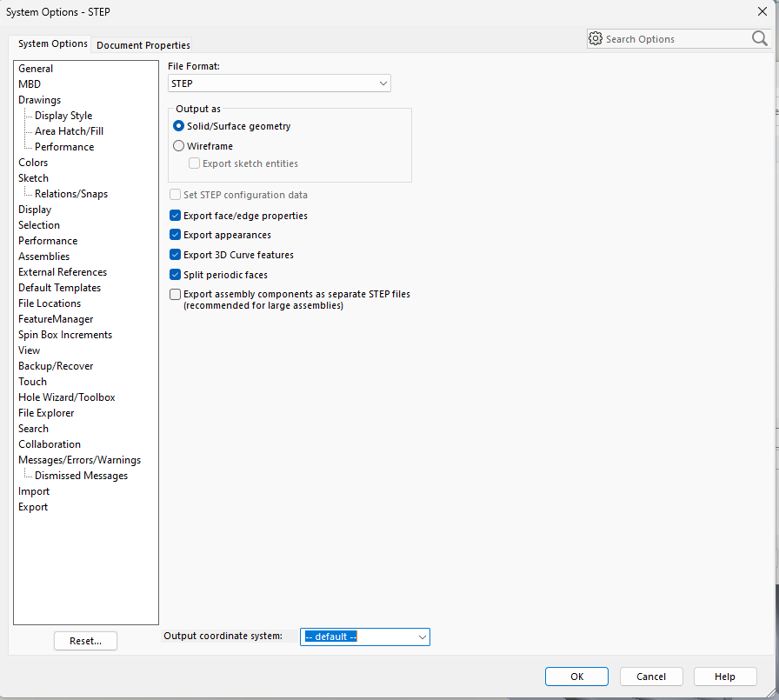Viewport: 779px width, 700px height.
Task: Open Spin Box Increments options
Action: tap(65, 335)
